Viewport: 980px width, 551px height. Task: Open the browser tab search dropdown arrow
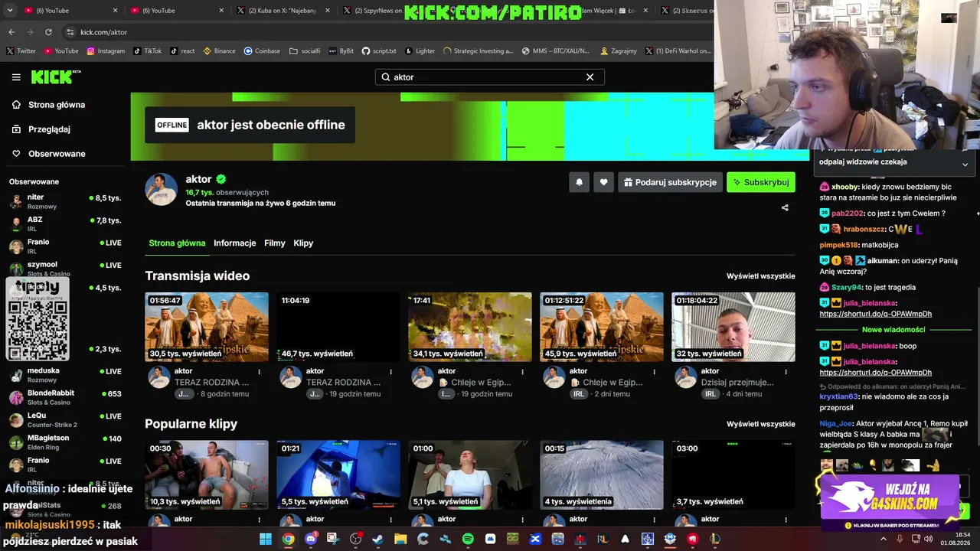[x=11, y=10]
